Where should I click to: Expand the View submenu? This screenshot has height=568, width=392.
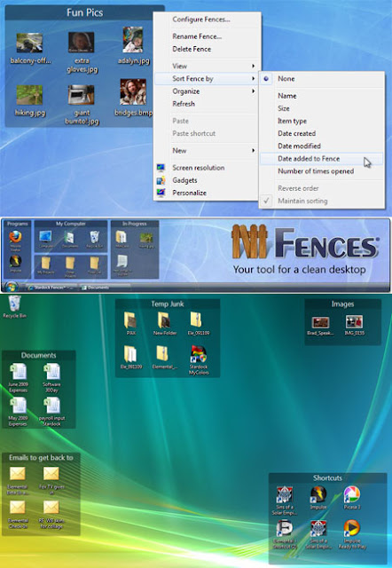click(207, 66)
